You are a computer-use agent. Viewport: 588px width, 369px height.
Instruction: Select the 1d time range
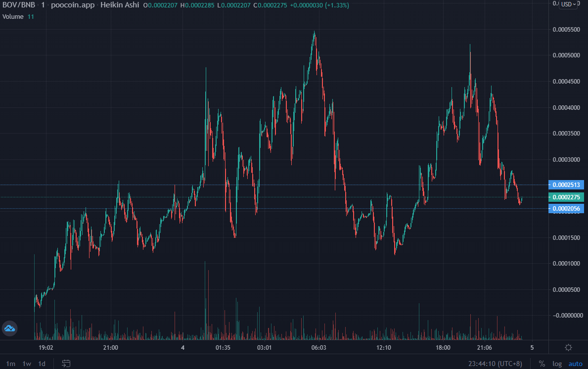(42, 364)
